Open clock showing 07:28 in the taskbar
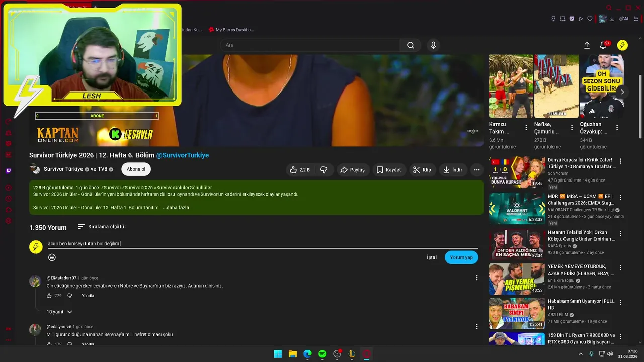This screenshot has width=644, height=362. pyautogui.click(x=627, y=354)
